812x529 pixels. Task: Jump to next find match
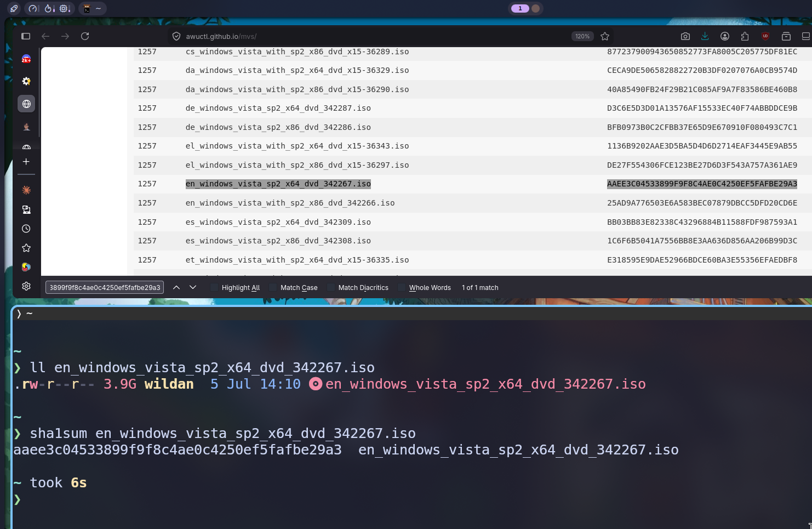193,287
